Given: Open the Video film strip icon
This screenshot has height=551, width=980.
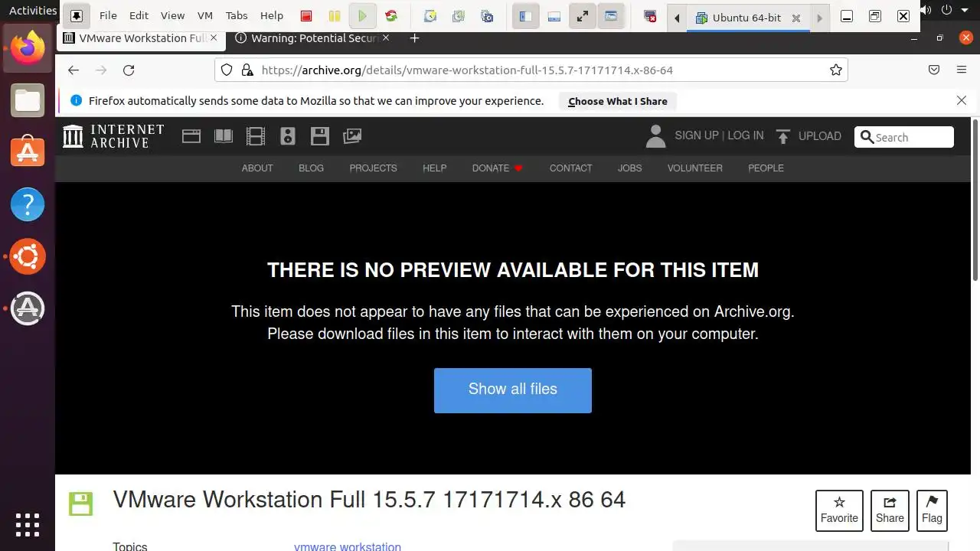Looking at the screenshot, I should coord(256,136).
